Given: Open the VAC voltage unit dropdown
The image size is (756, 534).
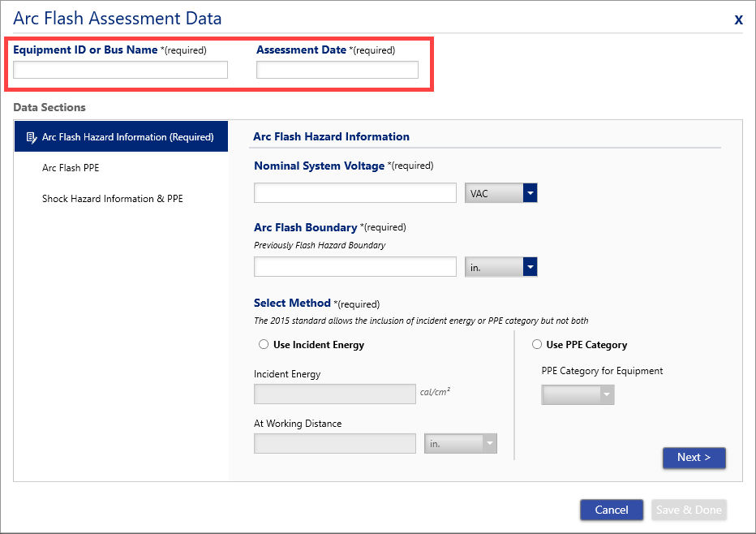Looking at the screenshot, I should click(501, 193).
